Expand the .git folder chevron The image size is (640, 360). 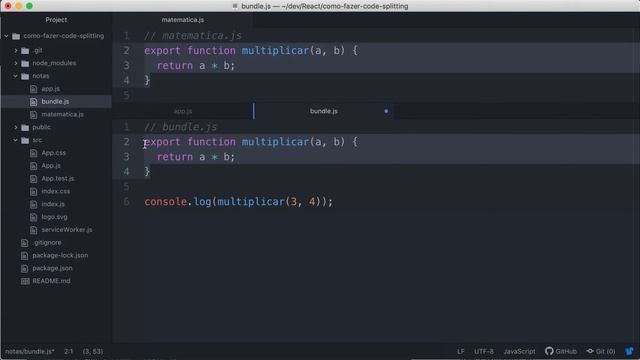point(16,51)
